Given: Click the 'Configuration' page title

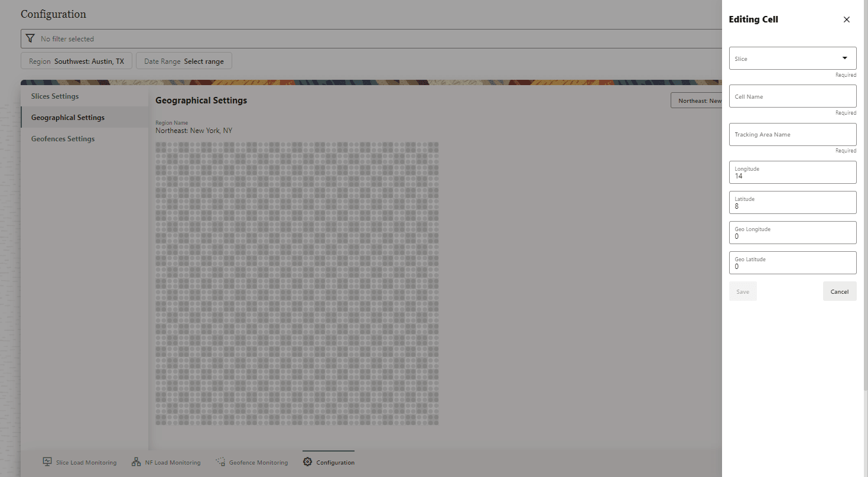Looking at the screenshot, I should click(53, 14).
